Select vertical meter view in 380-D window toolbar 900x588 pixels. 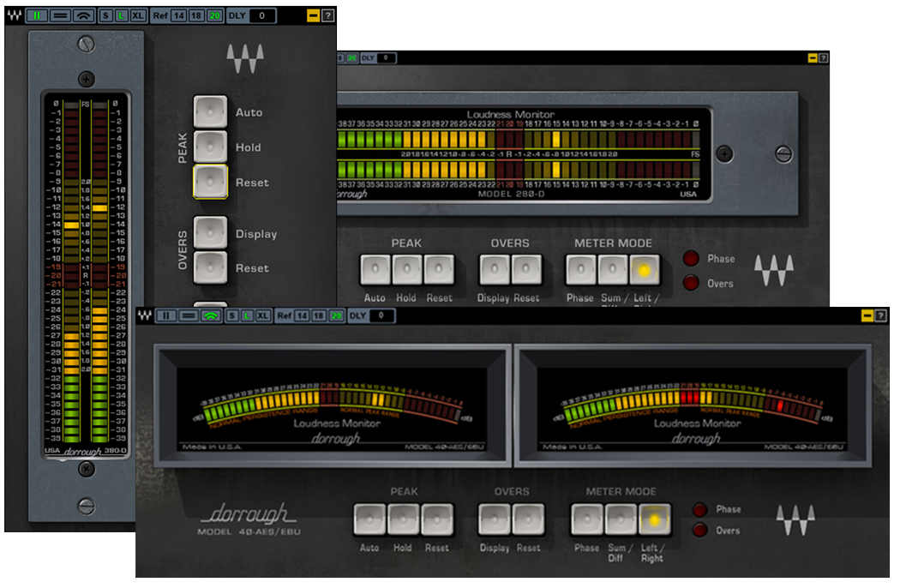(x=37, y=15)
